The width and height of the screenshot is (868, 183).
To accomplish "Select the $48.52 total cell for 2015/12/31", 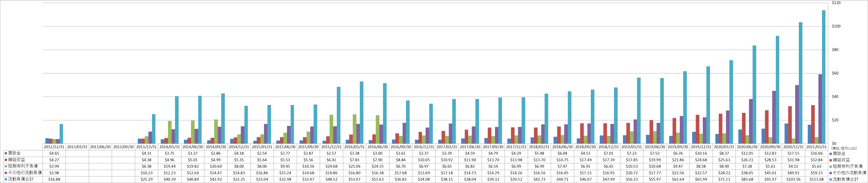I will (x=331, y=179).
